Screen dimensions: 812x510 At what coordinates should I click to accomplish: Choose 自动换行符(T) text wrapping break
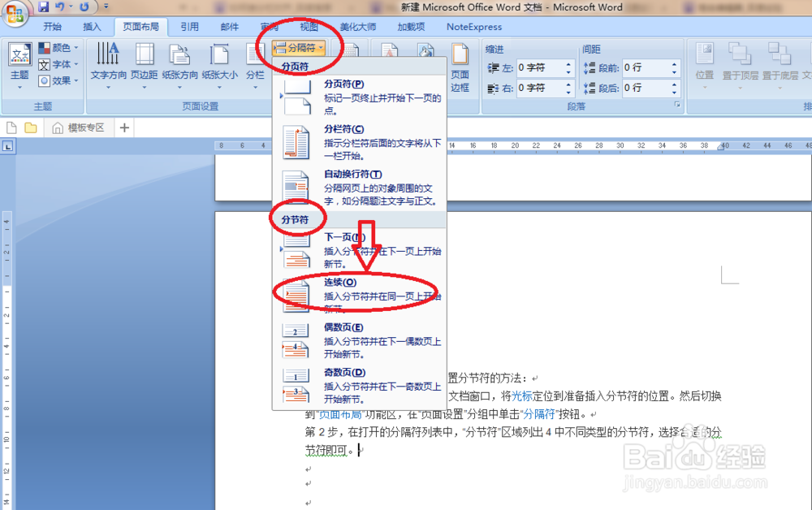(360, 187)
